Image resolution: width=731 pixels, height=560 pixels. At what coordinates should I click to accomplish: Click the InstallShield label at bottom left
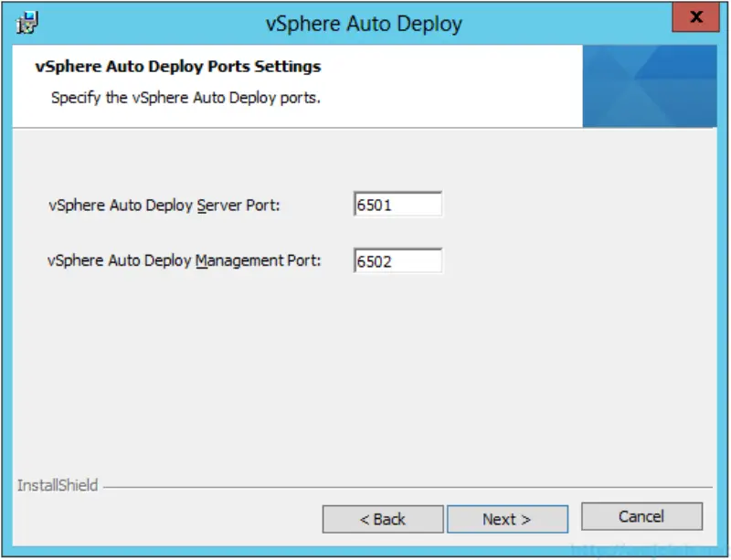[x=58, y=485]
